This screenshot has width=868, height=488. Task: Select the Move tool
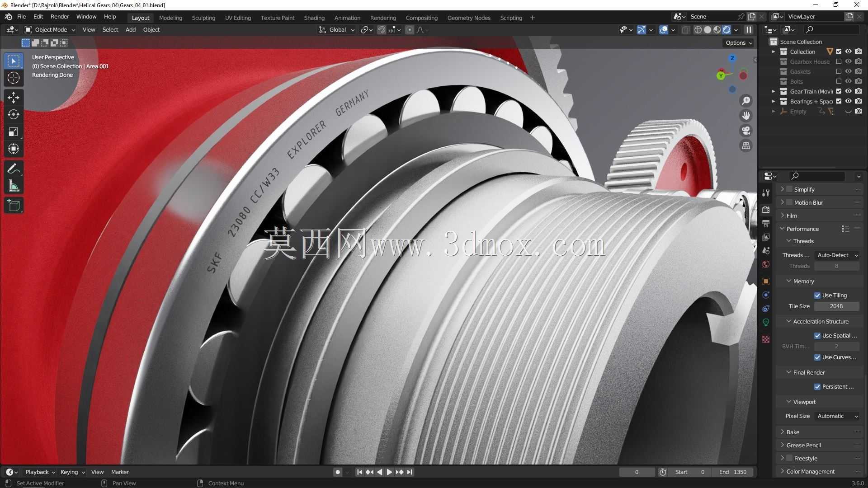click(14, 97)
